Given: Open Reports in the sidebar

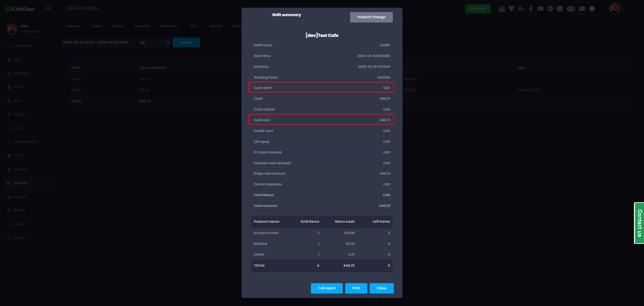Looking at the screenshot, I should click(20, 183).
